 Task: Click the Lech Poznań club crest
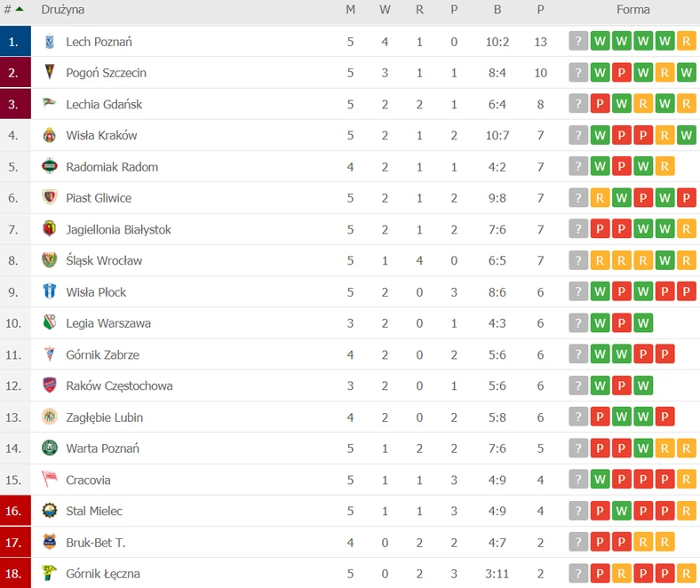(x=50, y=42)
